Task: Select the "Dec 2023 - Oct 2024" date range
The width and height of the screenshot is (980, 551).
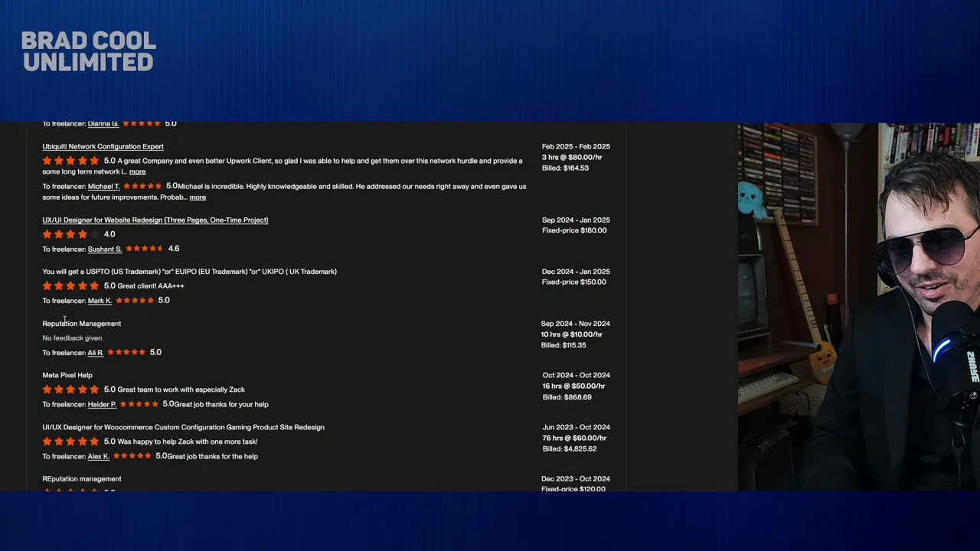Action: tap(577, 479)
